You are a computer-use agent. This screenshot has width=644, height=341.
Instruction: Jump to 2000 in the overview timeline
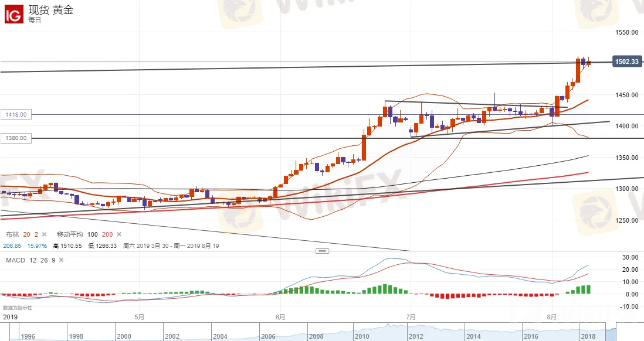coord(124,336)
